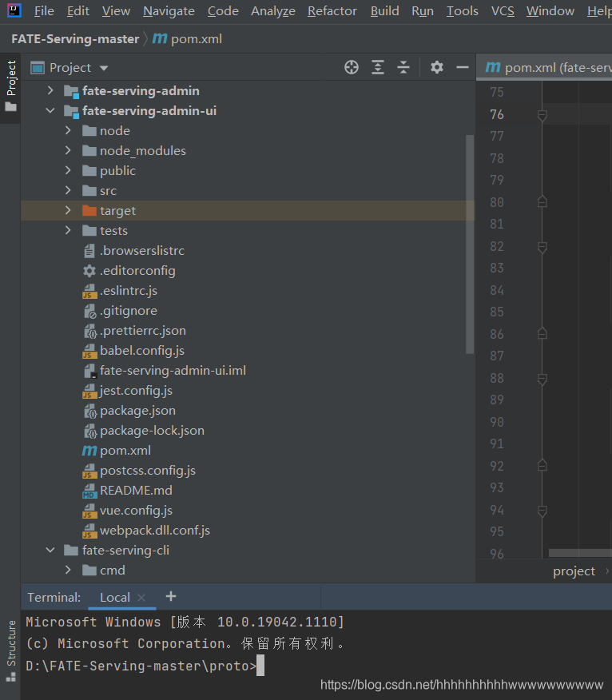Click fold marker at line 88
The width and height of the screenshot is (612, 700).
tap(542, 380)
